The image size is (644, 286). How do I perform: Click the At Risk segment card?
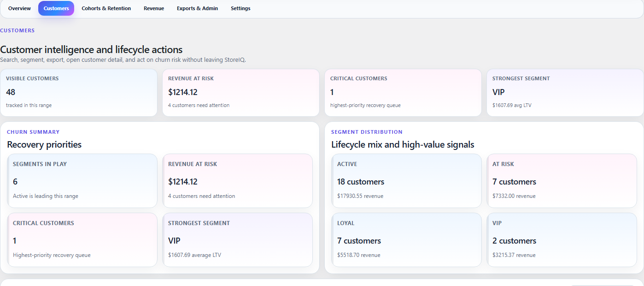pyautogui.click(x=562, y=181)
